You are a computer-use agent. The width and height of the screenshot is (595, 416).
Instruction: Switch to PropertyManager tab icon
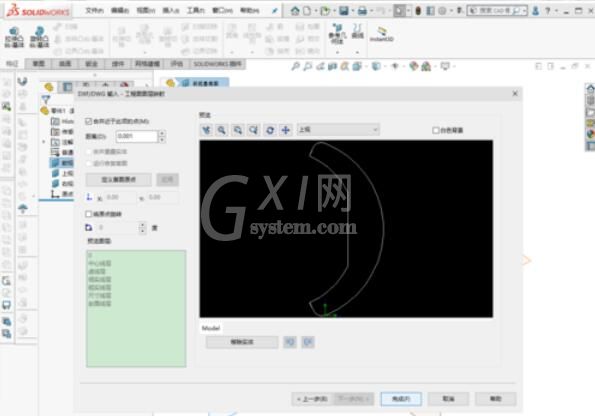tap(68, 87)
